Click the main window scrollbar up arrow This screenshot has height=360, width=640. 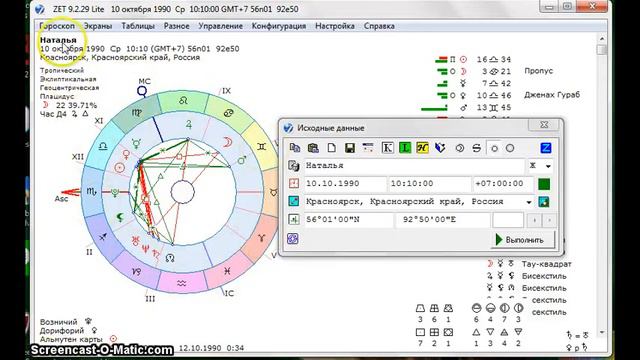(602, 39)
